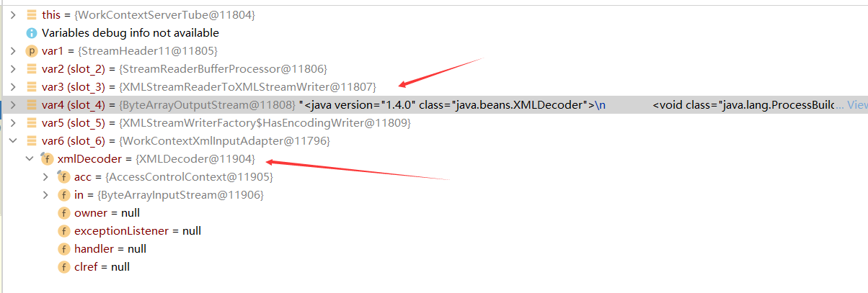
Task: Click the info icon beside debug info message
Action: (31, 32)
